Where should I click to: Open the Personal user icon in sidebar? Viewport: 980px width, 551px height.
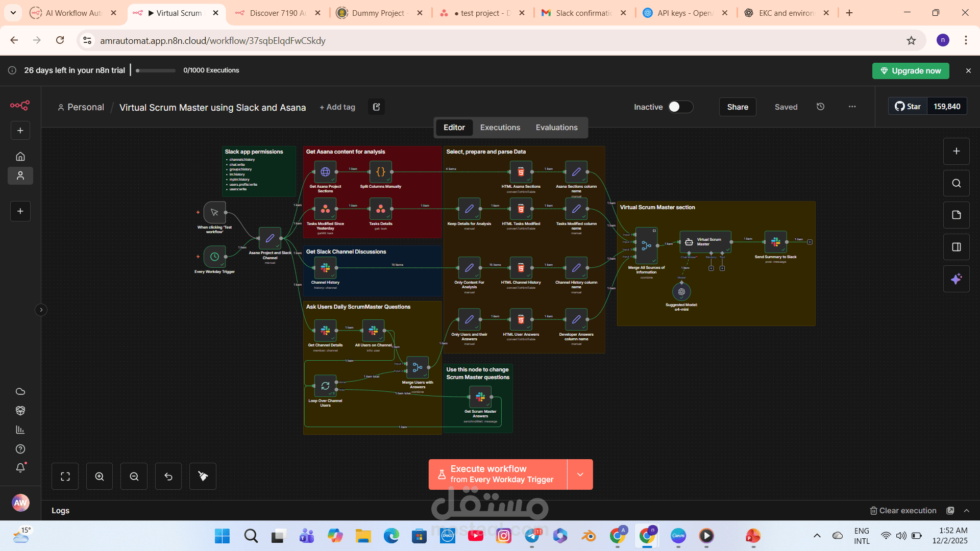tap(20, 176)
